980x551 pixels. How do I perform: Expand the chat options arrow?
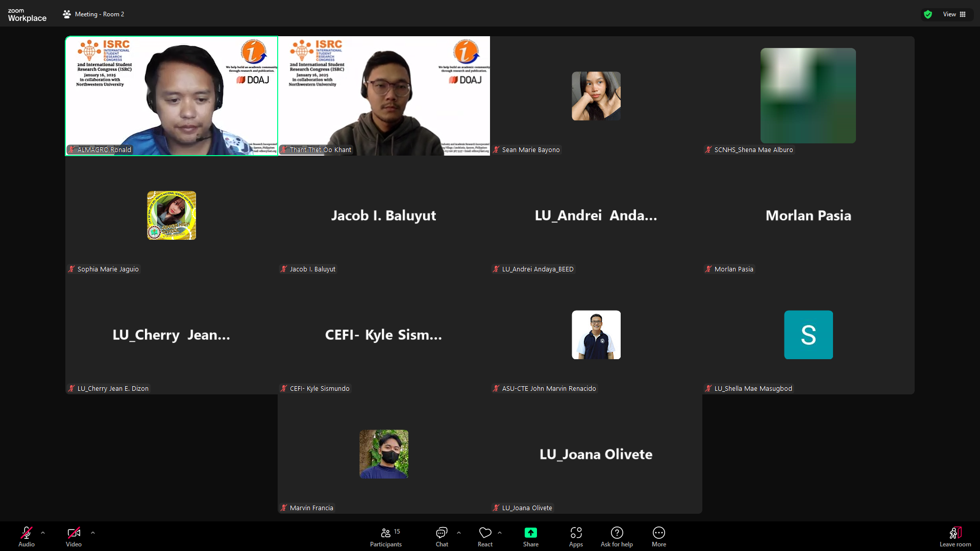(x=459, y=533)
